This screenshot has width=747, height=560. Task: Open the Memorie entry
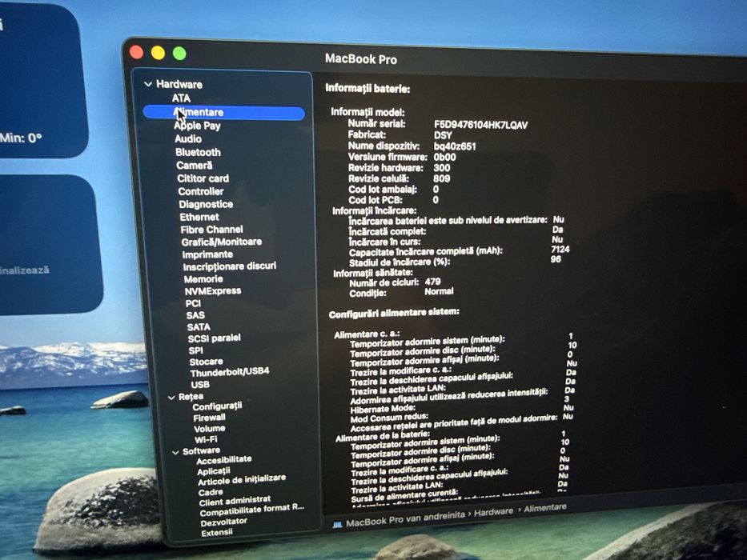point(203,279)
